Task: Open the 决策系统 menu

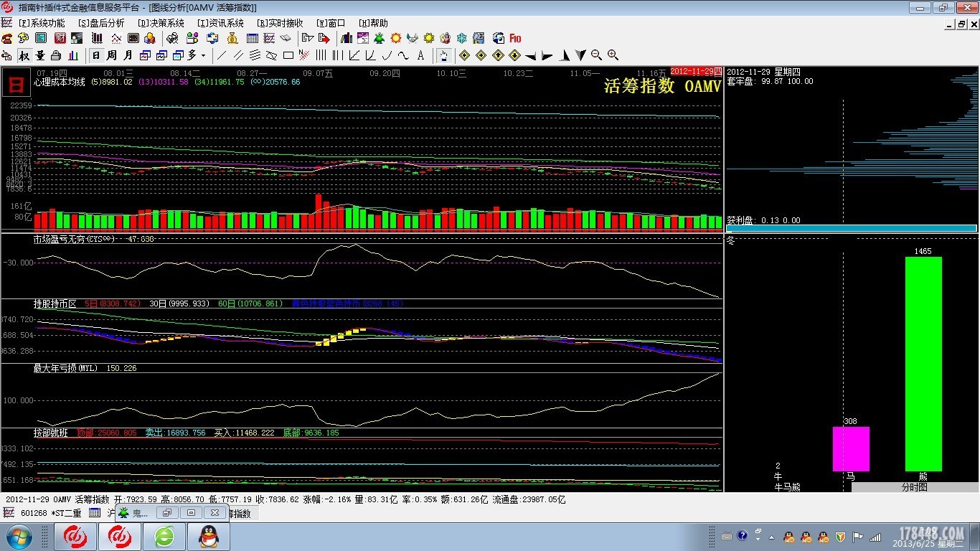Action: 161,23
